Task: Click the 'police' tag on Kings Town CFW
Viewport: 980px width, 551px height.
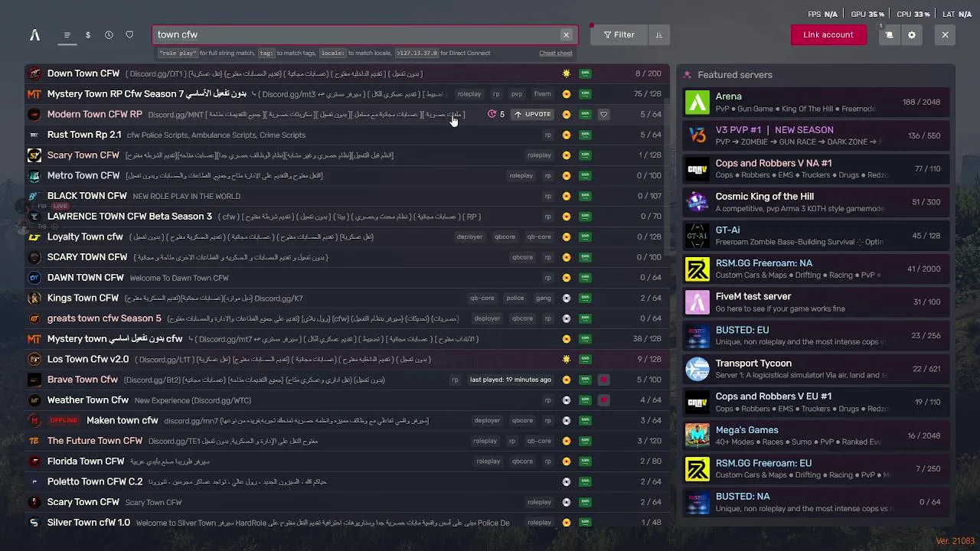Action: pyautogui.click(x=515, y=298)
